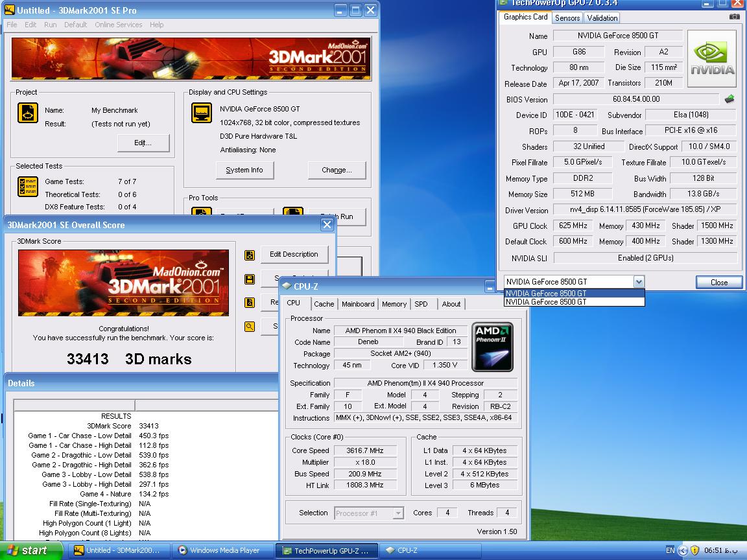Click the Project trophy icon in 3DMark
Screen dimensions: 747x560
[28, 113]
